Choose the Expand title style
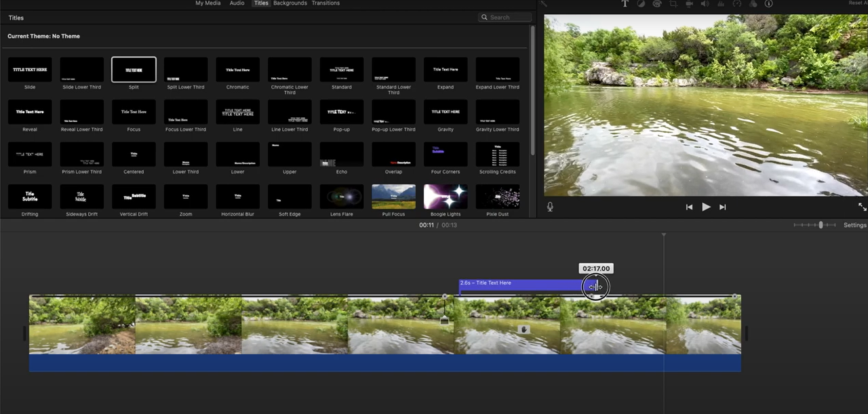Screen dimensions: 868x414 (x=446, y=70)
